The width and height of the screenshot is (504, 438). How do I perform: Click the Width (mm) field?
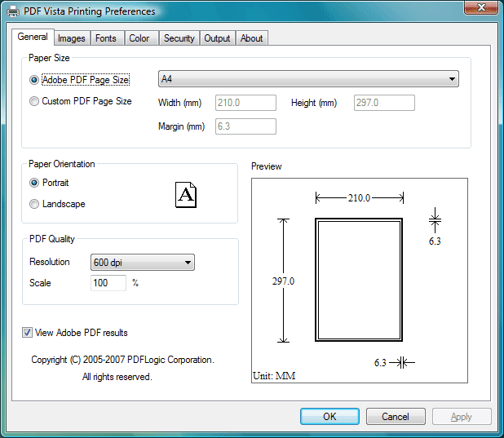[245, 103]
